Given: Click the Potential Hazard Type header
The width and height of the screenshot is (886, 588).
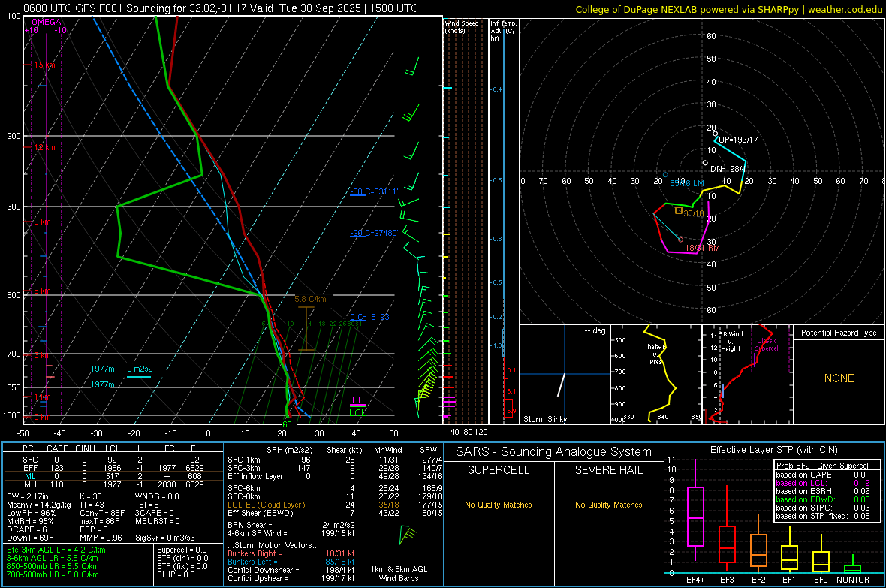Looking at the screenshot, I should point(839,333).
